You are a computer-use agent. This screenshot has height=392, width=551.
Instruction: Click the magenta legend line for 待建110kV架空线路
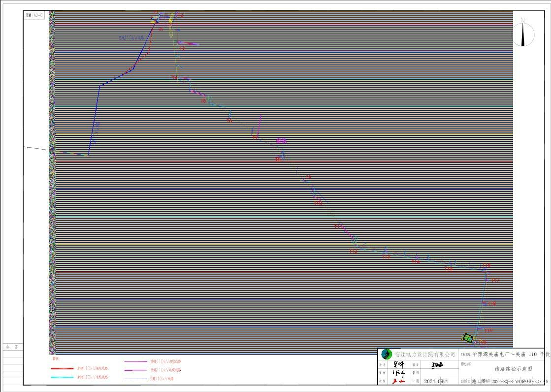click(x=135, y=361)
